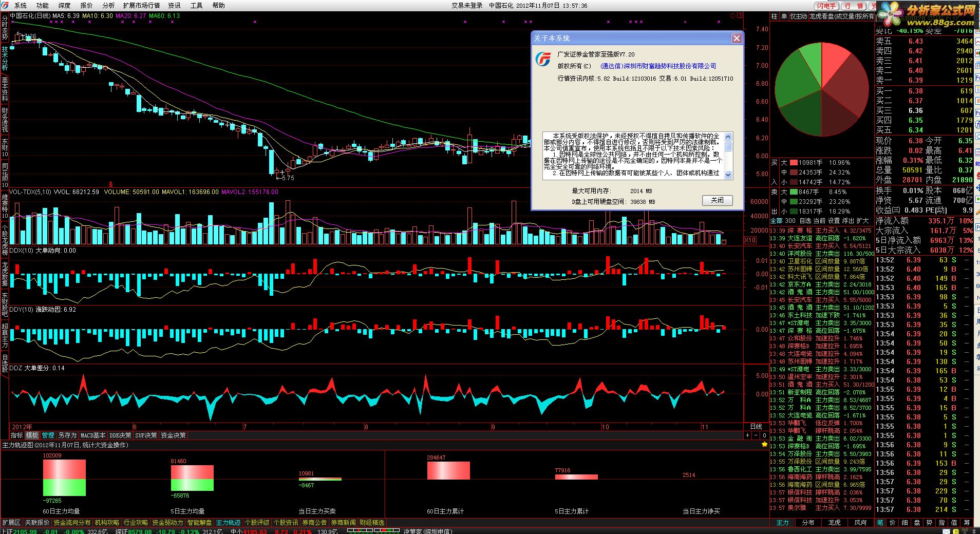Click 扩大 to enlarge the alerts list

coord(862,221)
